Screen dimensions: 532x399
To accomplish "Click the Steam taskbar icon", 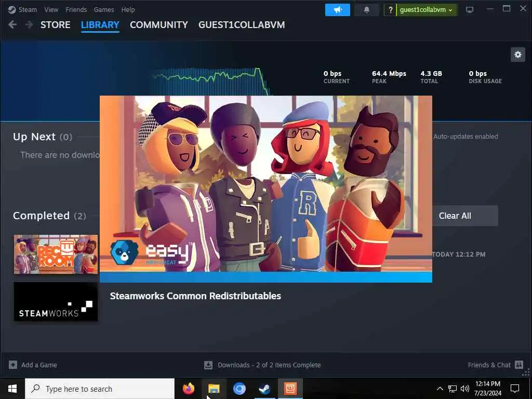I will coord(264,389).
